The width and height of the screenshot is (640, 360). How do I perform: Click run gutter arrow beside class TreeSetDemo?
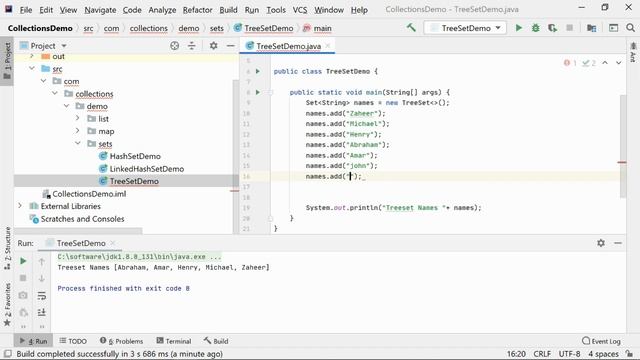point(258,71)
